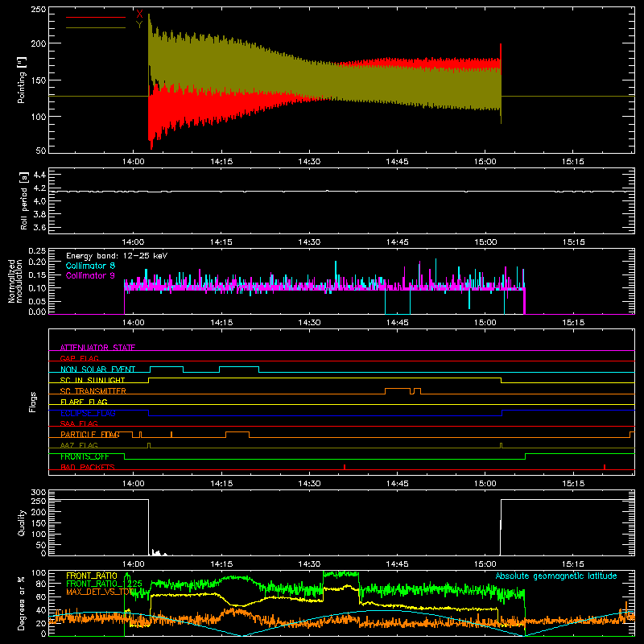The height and width of the screenshot is (644, 644).
Task: Click the NON_SOLAR_EVENT flag label
Action: [97, 369]
